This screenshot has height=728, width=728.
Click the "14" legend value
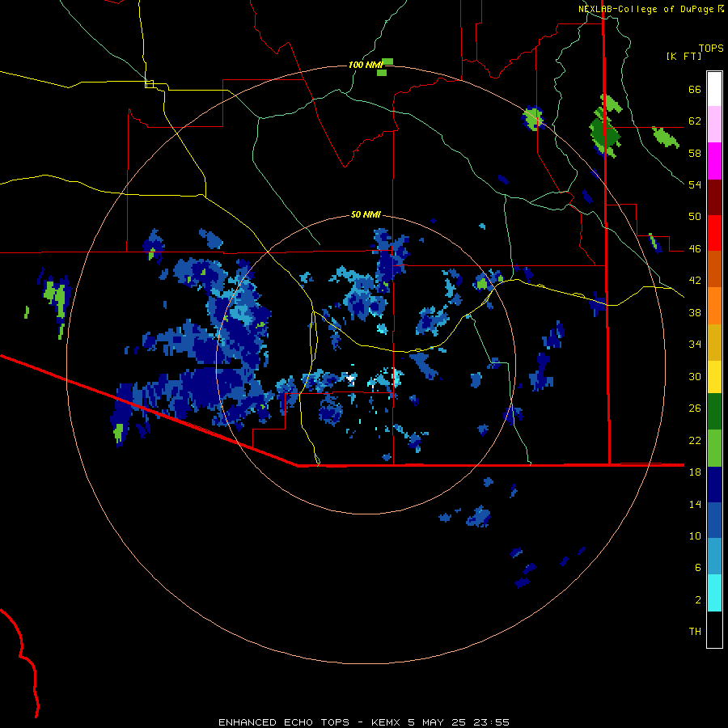(695, 504)
